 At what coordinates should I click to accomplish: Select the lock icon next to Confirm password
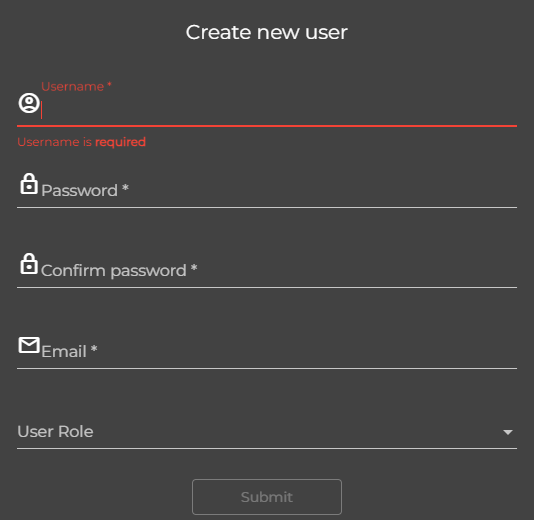point(29,264)
